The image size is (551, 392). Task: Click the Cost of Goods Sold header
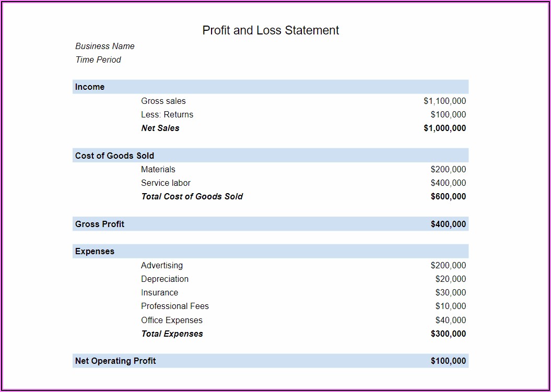[114, 156]
